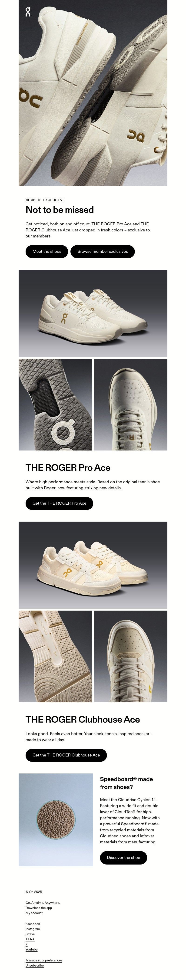186x980 pixels.
Task: Open the My account link
Action: tap(34, 913)
